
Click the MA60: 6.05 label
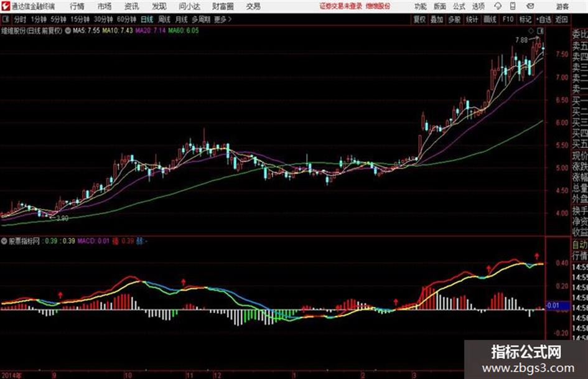click(x=184, y=30)
